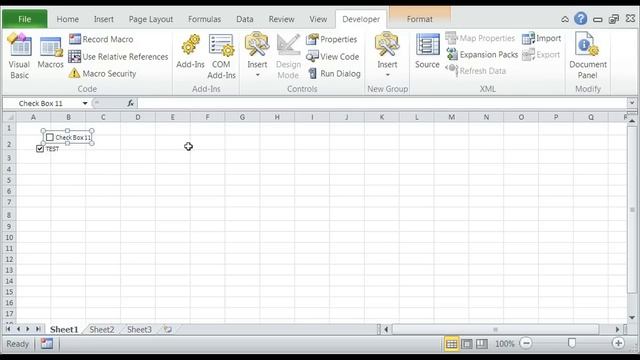Viewport: 640px width, 360px height.
Task: Open the Format contextual tab
Action: 420,19
